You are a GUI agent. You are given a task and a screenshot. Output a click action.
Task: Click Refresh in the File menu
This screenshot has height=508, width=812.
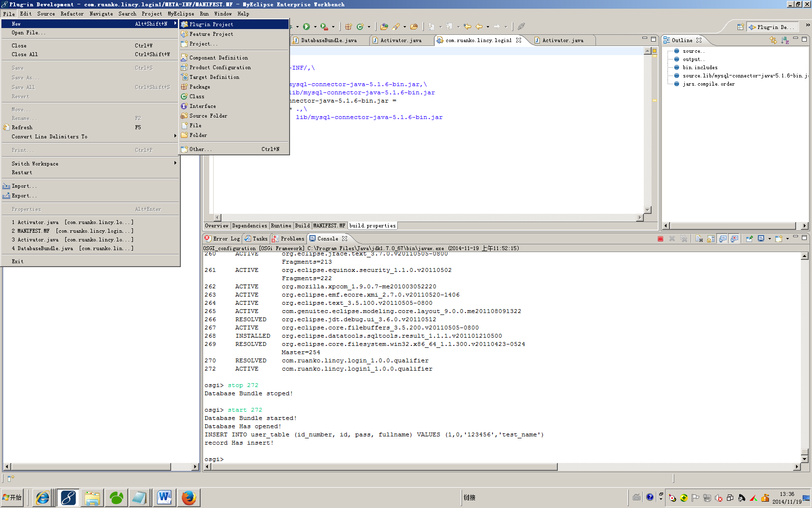point(90,127)
